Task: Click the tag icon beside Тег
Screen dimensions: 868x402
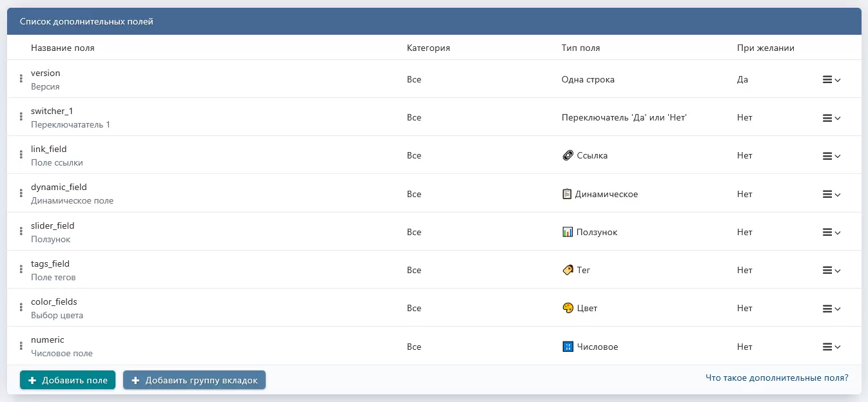Action: [x=567, y=270]
